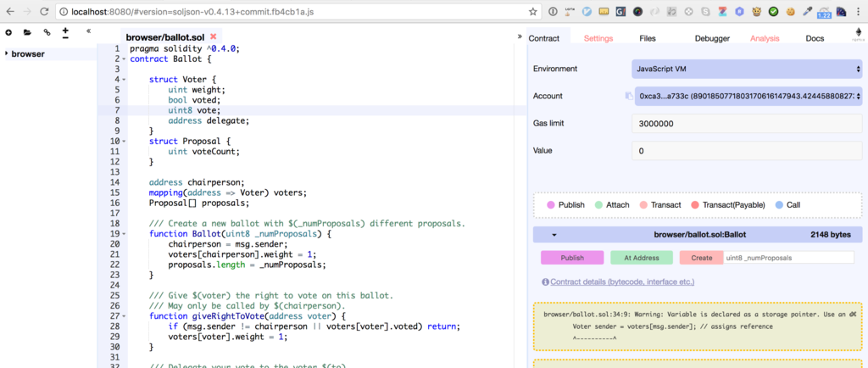This screenshot has height=368, width=868.
Task: Open the Settings tab
Action: 598,39
